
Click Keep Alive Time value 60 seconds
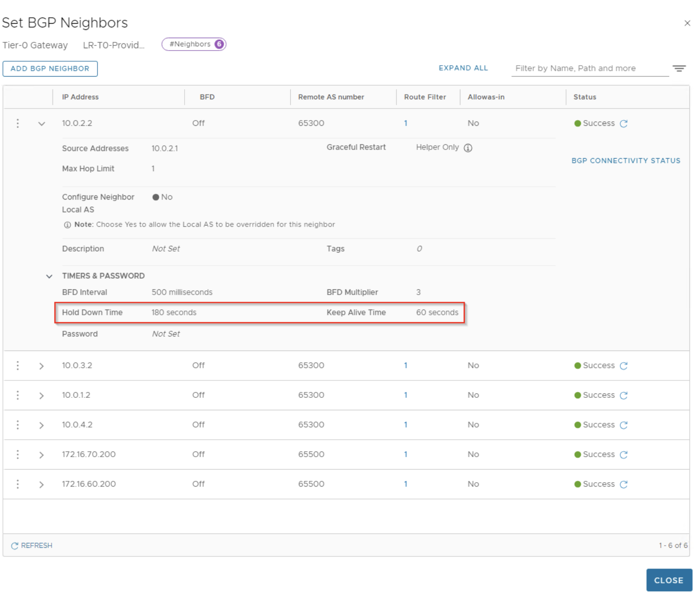coord(437,312)
